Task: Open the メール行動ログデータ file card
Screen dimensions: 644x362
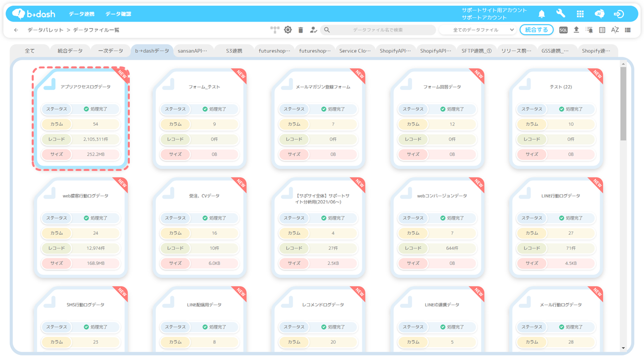Action: click(556, 319)
